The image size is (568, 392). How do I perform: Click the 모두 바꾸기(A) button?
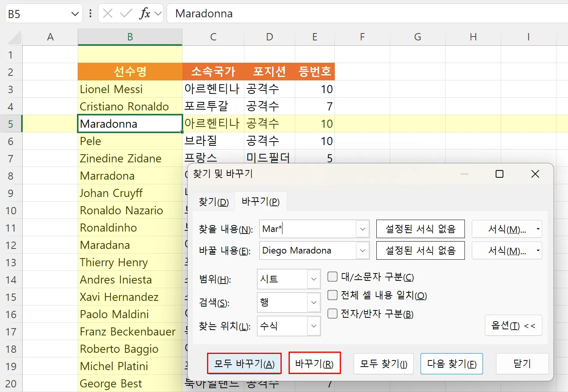[244, 363]
